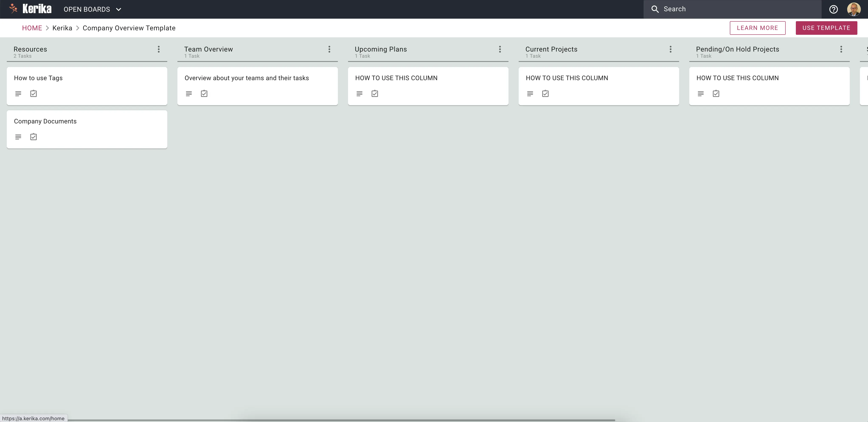Open checklist icon on Company Documents card
Screen dimensions: 868x422
33,137
